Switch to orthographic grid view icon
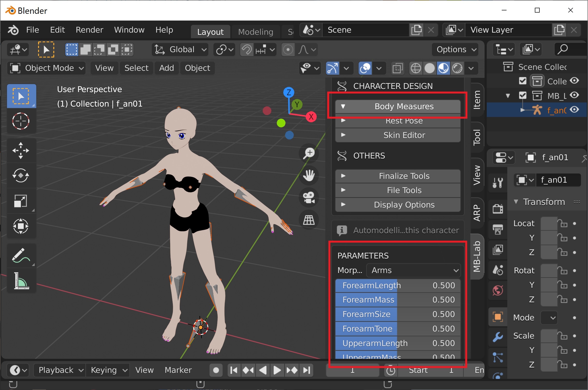588x390 pixels. point(309,220)
